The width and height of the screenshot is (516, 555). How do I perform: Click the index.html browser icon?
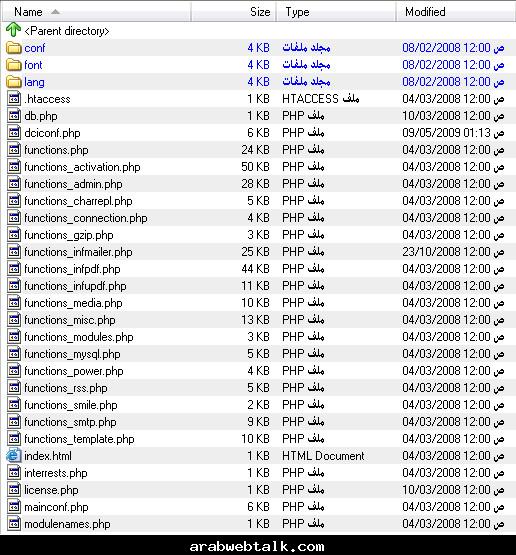point(13,456)
